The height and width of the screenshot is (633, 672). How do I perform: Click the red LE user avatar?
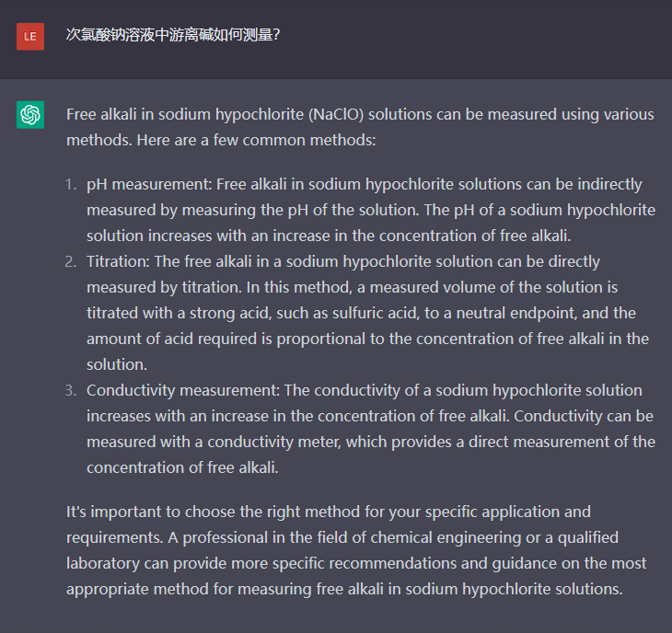click(30, 36)
